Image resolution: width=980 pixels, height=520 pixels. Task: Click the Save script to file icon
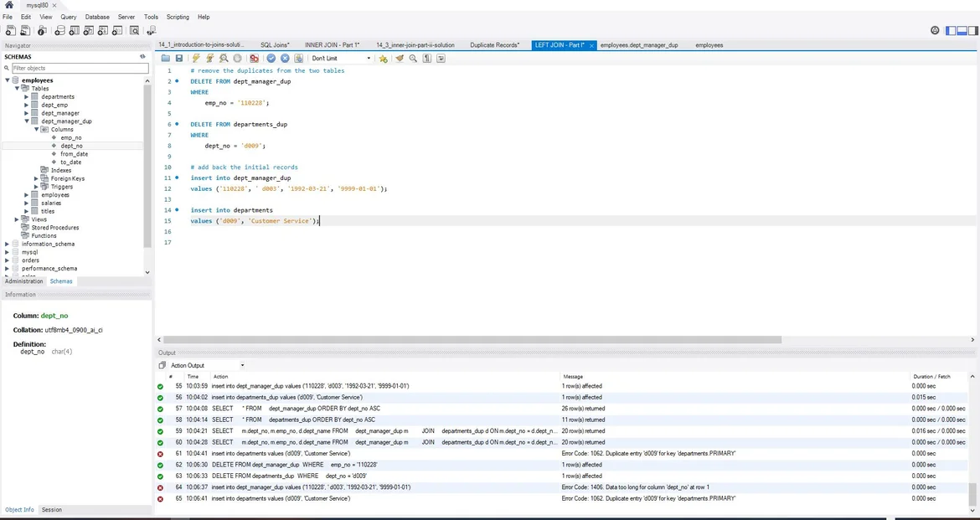pos(178,59)
